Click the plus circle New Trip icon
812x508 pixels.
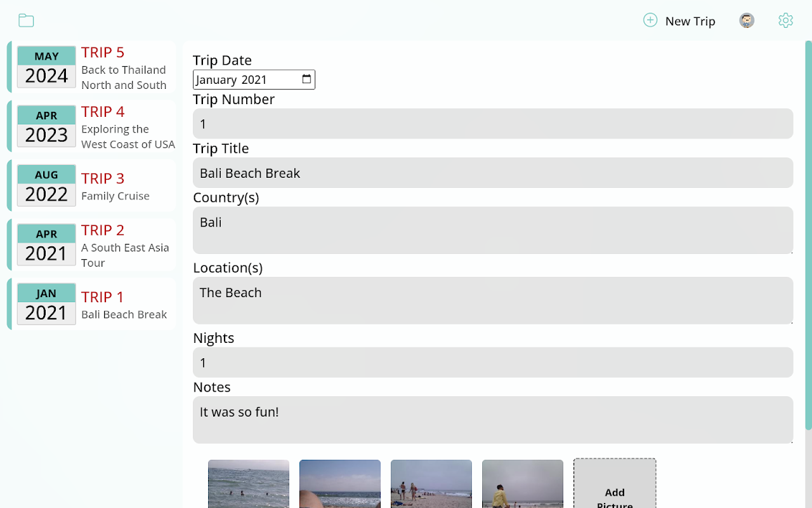(650, 20)
